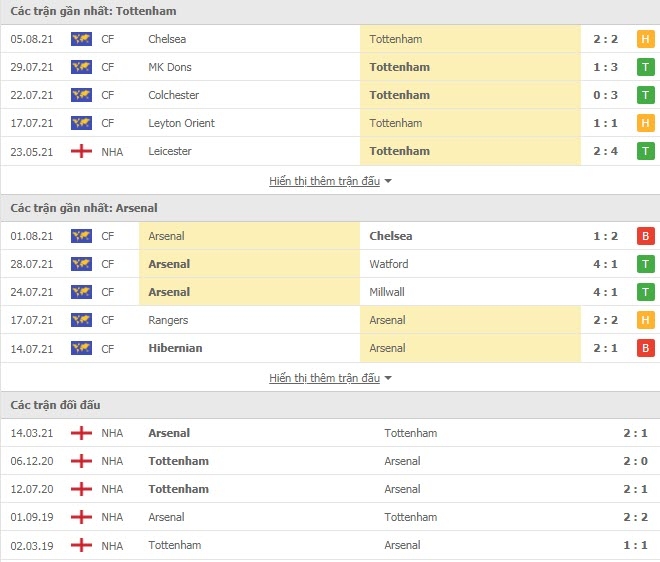
Task: Open the Leyton Orient team link
Action: 181,123
